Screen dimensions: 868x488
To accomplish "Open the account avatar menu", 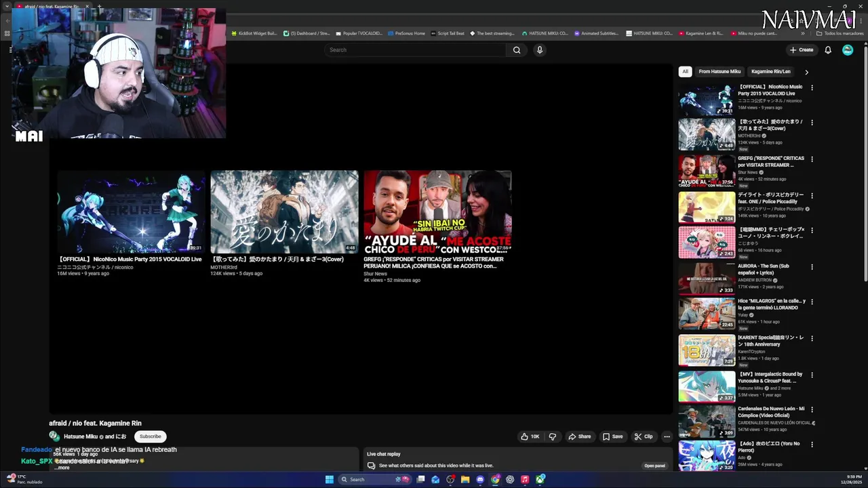I will pos(848,49).
